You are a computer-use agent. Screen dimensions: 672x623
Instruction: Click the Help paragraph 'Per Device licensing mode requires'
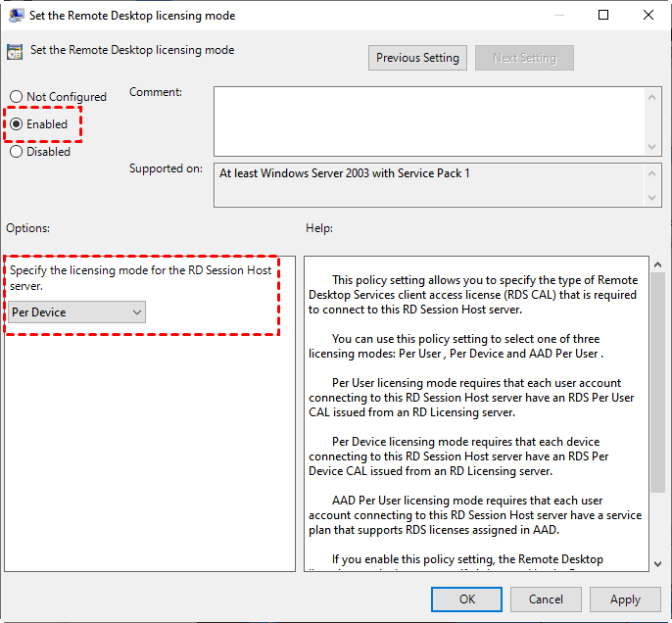458,456
